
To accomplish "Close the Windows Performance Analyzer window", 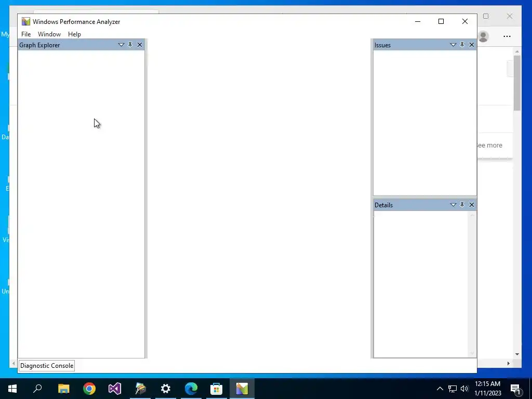I will [x=465, y=21].
